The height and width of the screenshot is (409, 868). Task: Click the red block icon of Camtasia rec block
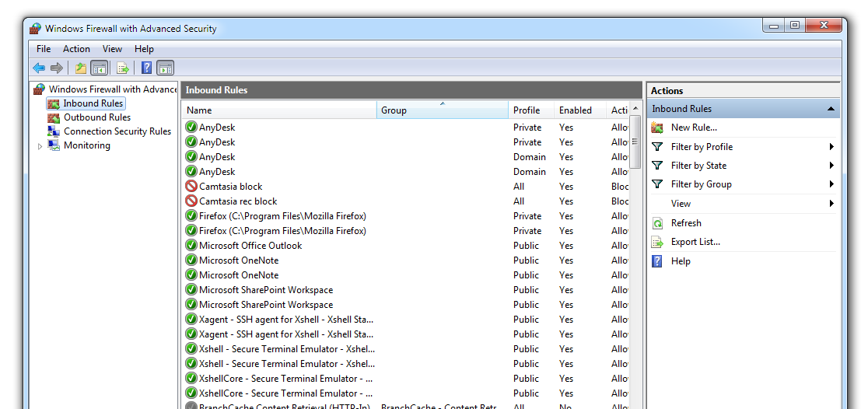tap(191, 201)
